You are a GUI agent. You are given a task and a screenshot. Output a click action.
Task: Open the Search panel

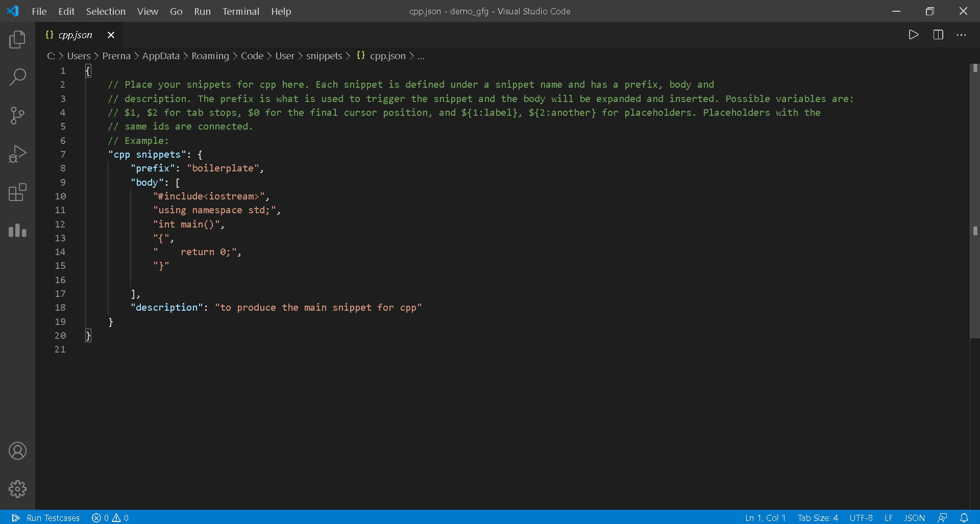point(17,77)
